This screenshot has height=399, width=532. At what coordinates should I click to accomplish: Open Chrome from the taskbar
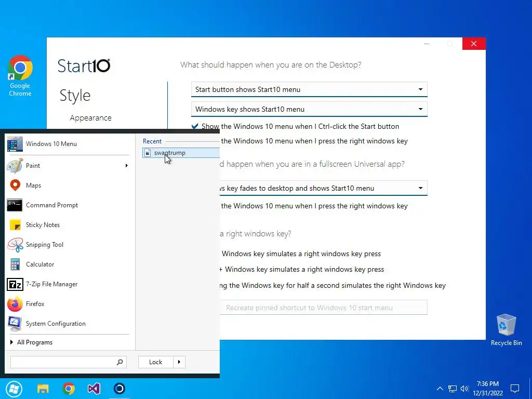pos(69,389)
